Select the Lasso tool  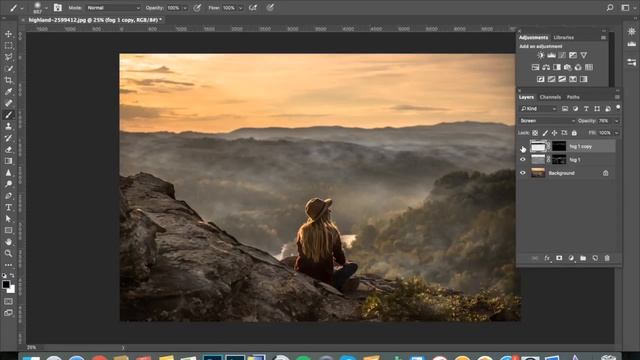pyautogui.click(x=8, y=57)
